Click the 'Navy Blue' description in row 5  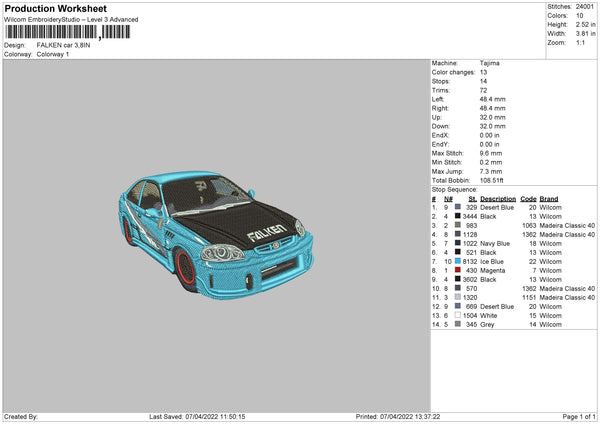495,243
